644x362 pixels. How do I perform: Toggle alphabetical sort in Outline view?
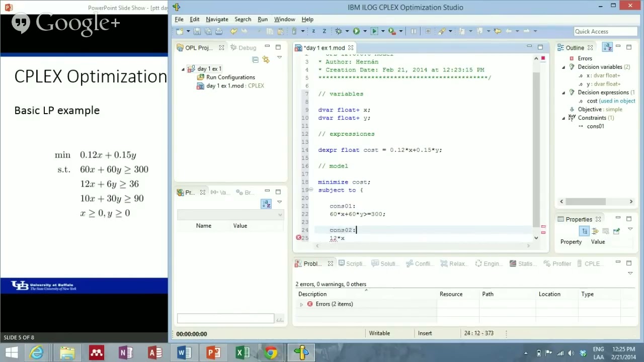click(x=608, y=47)
